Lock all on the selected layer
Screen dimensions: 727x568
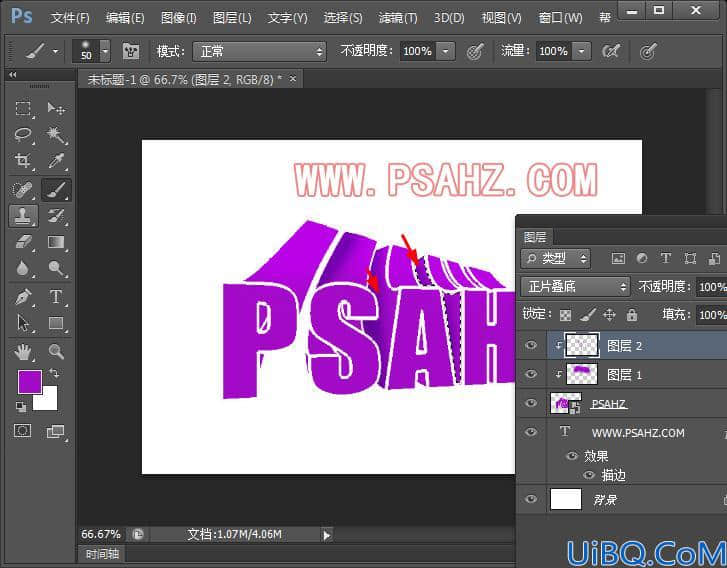coord(631,315)
